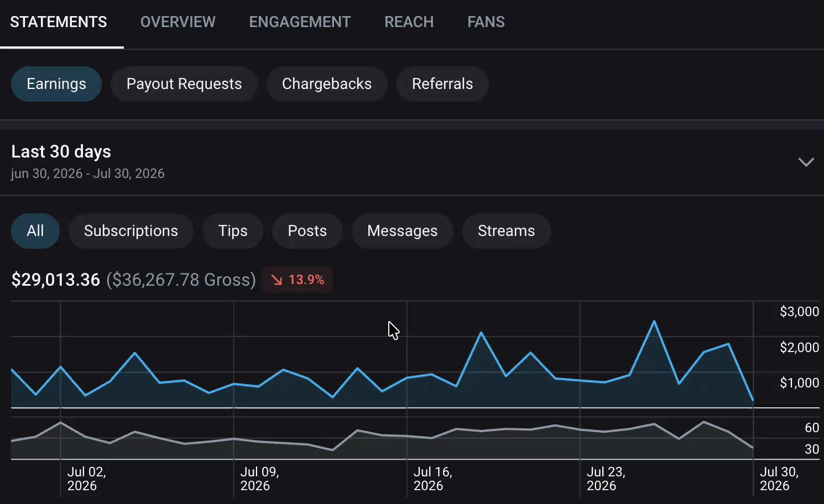
Task: Select the All earnings filter
Action: [35, 231]
